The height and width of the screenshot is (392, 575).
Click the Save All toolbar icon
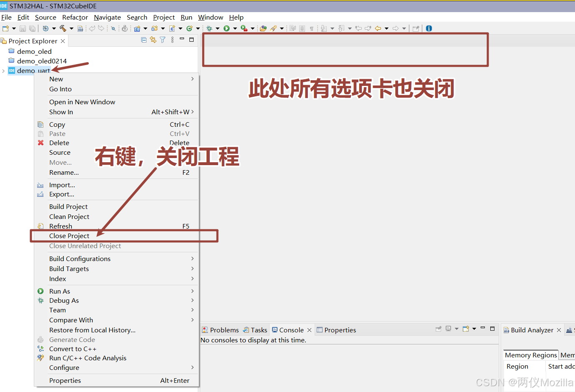tap(32, 28)
